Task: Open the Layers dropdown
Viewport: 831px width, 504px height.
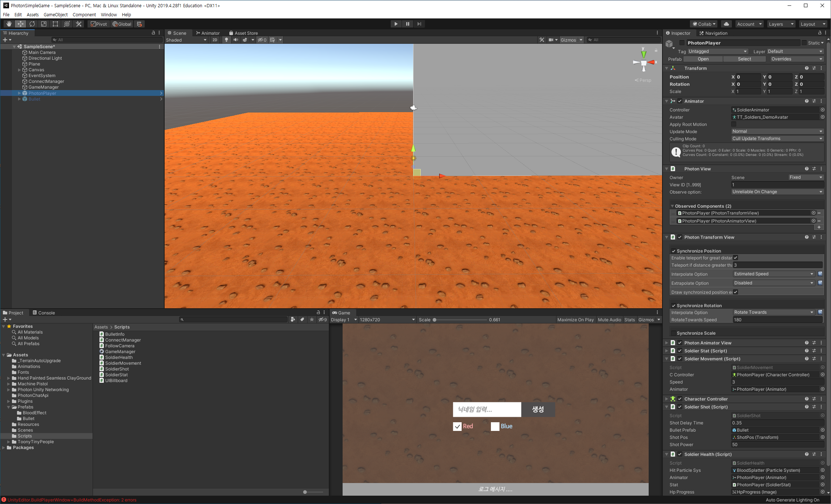Action: coord(781,24)
